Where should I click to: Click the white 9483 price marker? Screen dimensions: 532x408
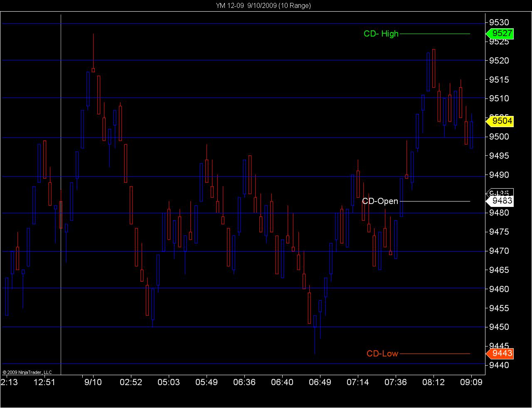click(x=500, y=201)
